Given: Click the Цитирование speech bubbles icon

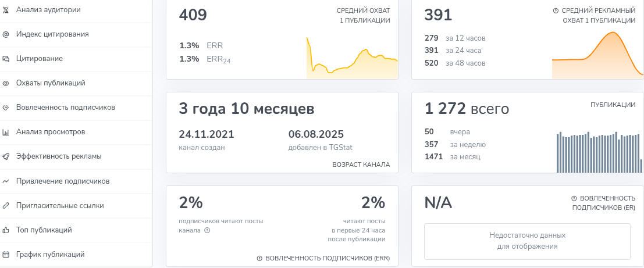Looking at the screenshot, I should 6,59.
